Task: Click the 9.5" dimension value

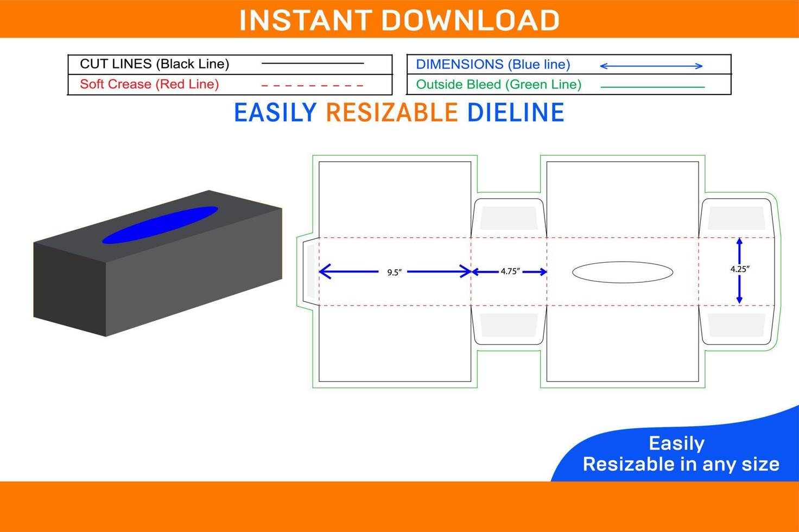Action: 395,273
